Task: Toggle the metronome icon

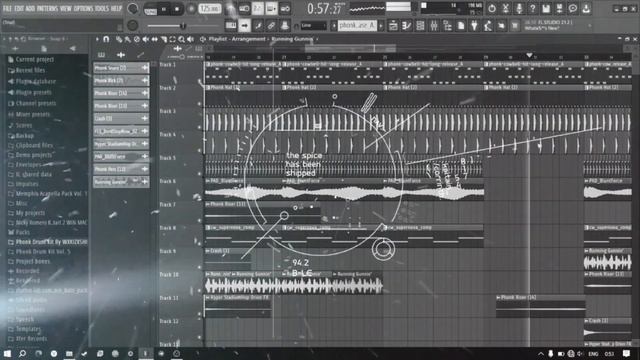Action: coord(231,9)
